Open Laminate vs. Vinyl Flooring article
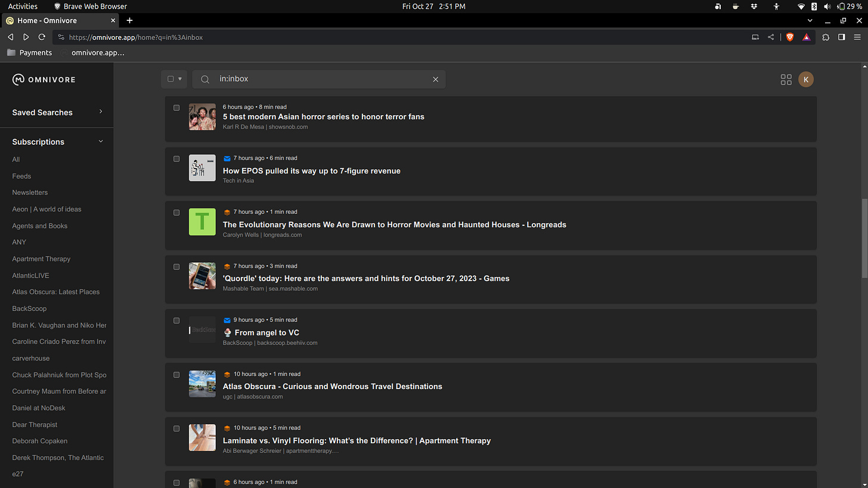 [356, 440]
